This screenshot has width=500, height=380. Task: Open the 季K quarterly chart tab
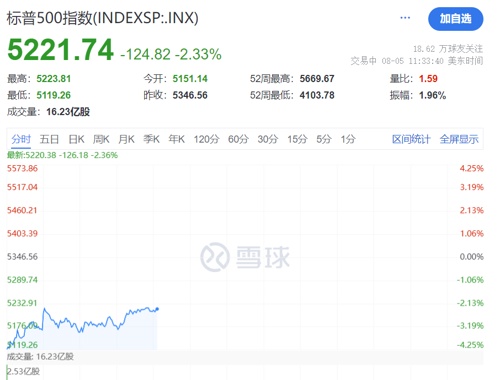152,139
